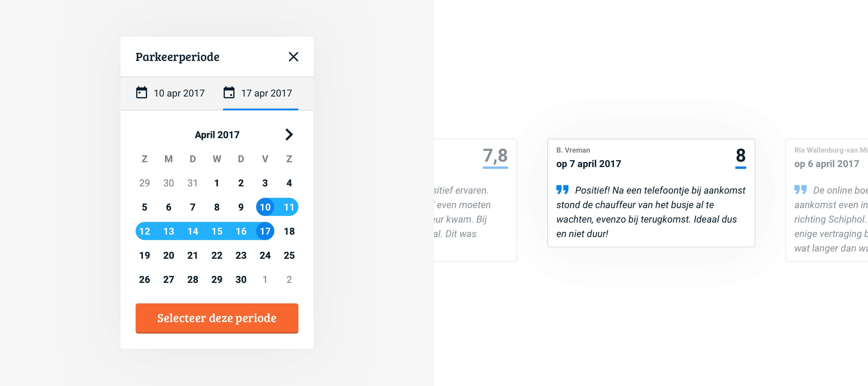Show Ria Wallenburg review card
Viewport: 868px width, 386px height.
[x=827, y=200]
